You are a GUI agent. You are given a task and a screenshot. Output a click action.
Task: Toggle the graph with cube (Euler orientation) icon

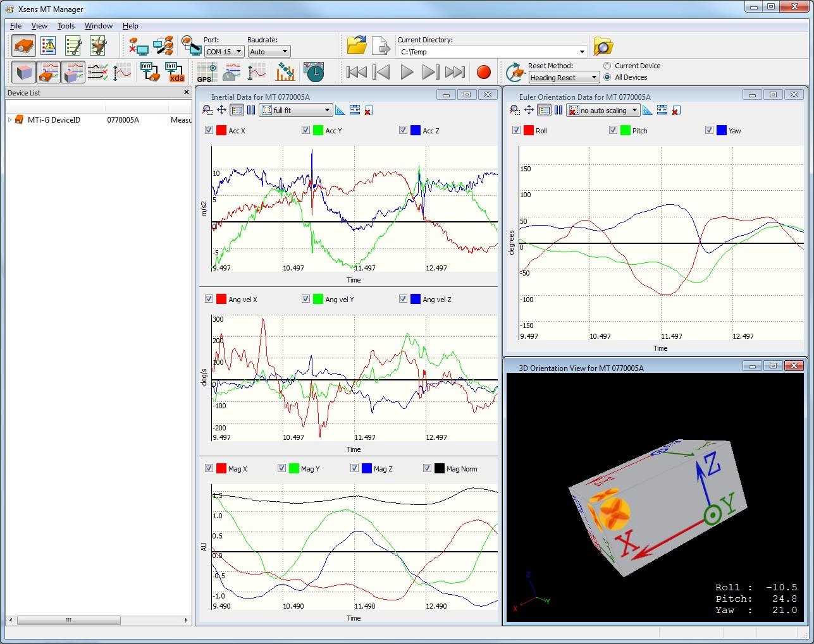point(73,73)
